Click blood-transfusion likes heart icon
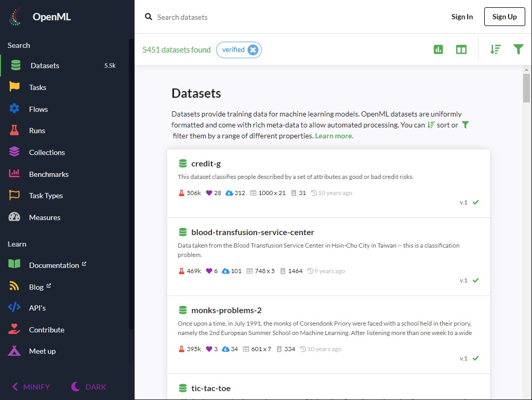This screenshot has height=400, width=532. 209,271
